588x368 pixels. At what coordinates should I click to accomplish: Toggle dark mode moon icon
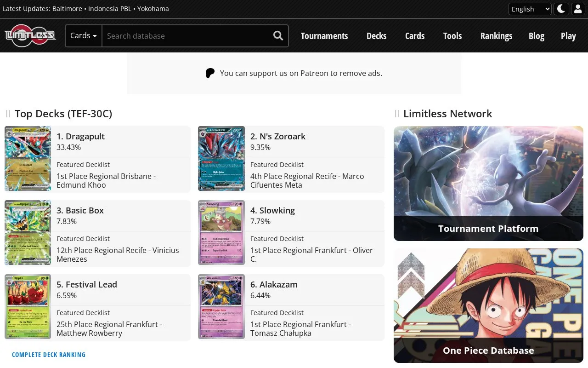pyautogui.click(x=561, y=9)
